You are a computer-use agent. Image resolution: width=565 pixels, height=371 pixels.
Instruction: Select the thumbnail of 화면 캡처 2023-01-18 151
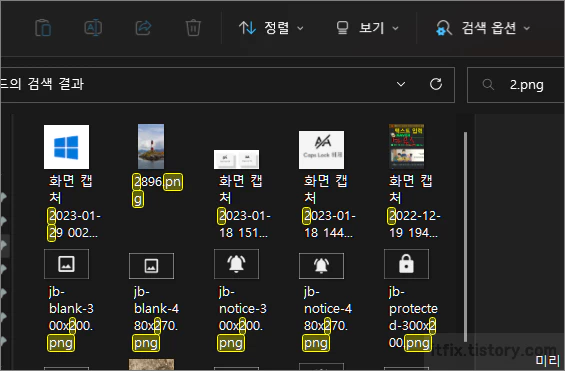click(236, 159)
